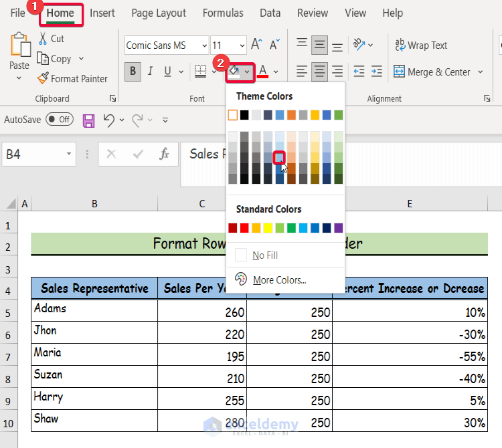Switch to the Page Layout tab
The width and height of the screenshot is (502, 448).
point(159,13)
